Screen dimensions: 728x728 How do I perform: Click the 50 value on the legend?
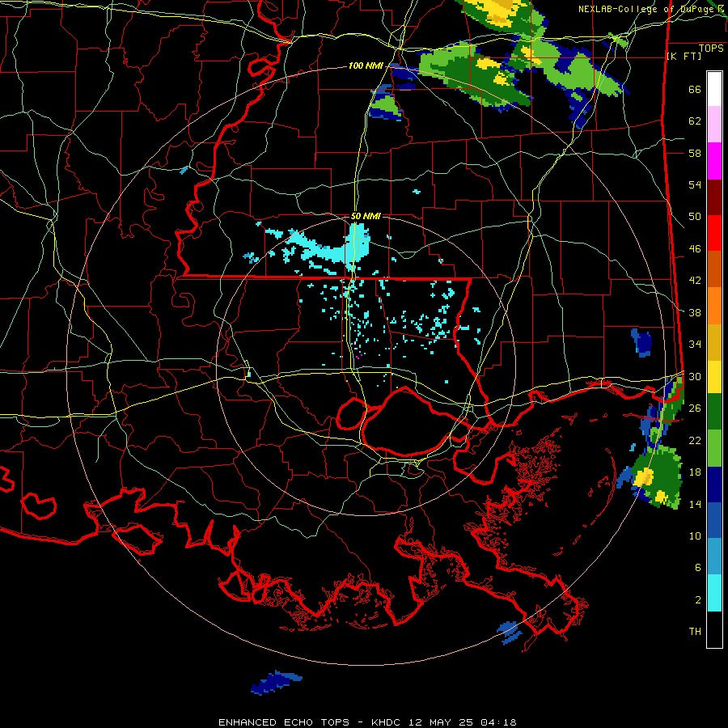[695, 217]
